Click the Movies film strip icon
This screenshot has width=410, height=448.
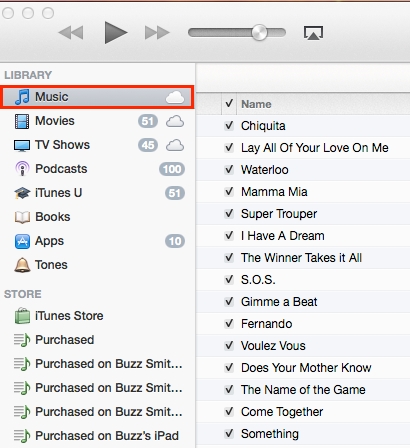click(x=22, y=121)
